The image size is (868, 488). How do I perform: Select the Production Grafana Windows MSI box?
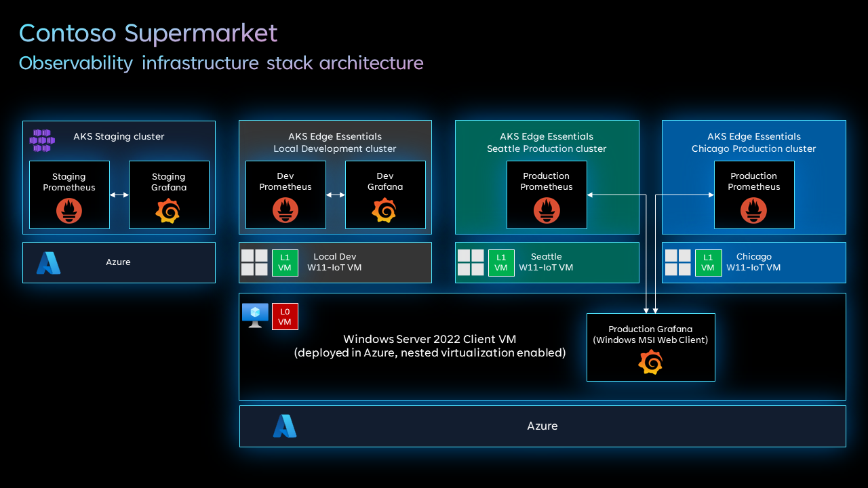[x=651, y=347]
